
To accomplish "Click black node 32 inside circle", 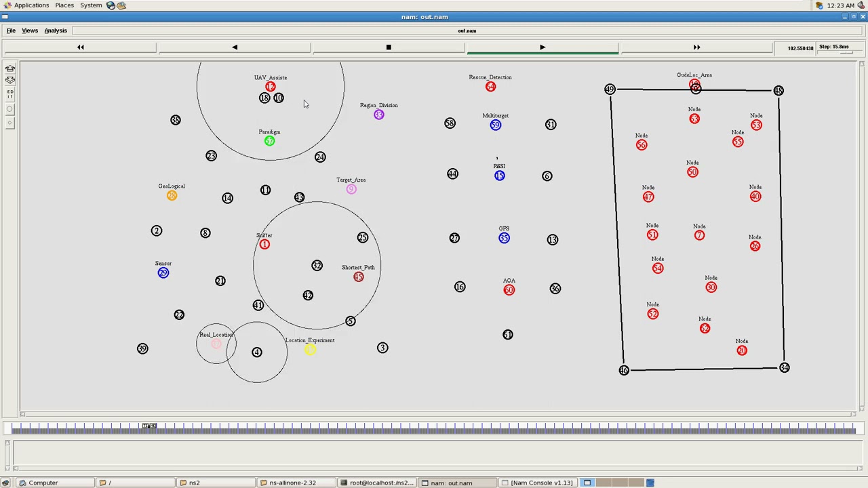I will [x=317, y=266].
